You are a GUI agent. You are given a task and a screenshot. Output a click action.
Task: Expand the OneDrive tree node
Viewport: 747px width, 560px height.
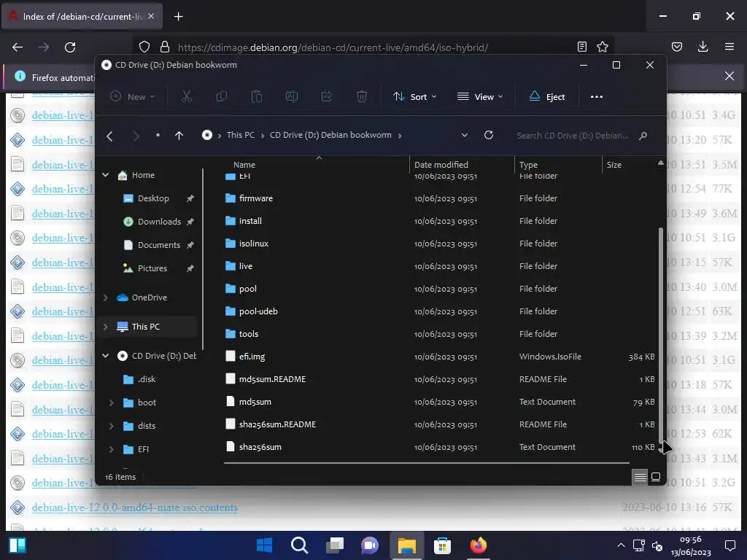tap(106, 297)
